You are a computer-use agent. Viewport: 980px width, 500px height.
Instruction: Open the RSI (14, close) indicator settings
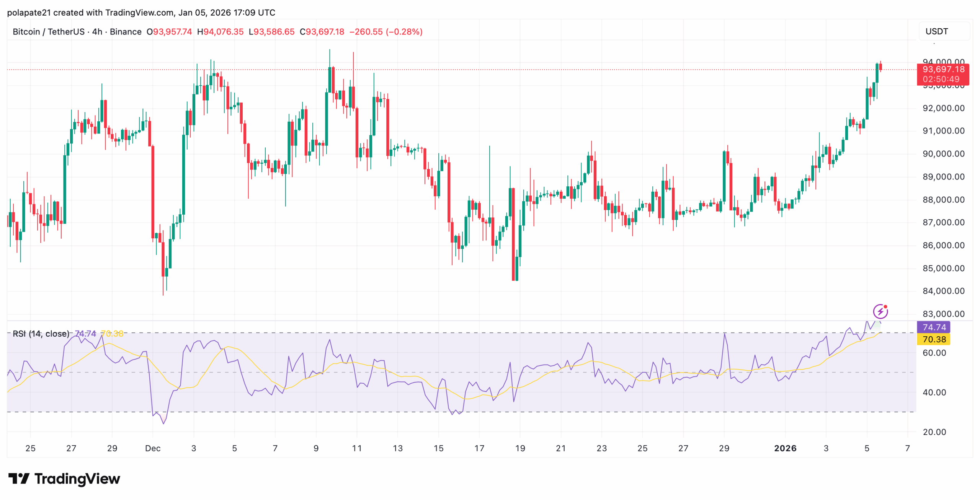[40, 333]
